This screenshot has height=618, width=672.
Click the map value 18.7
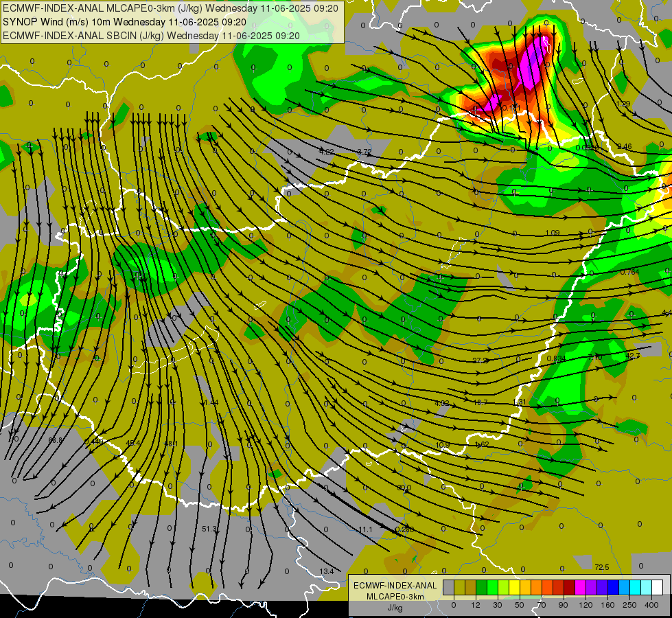point(480,402)
